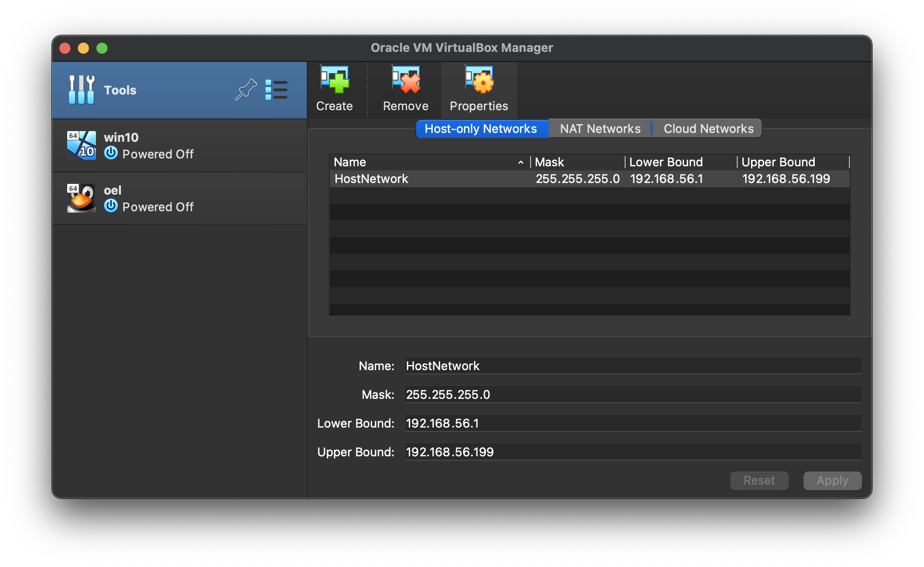This screenshot has width=924, height=567.
Task: Click the Tools wrench and screwdriver icon
Action: tap(82, 90)
